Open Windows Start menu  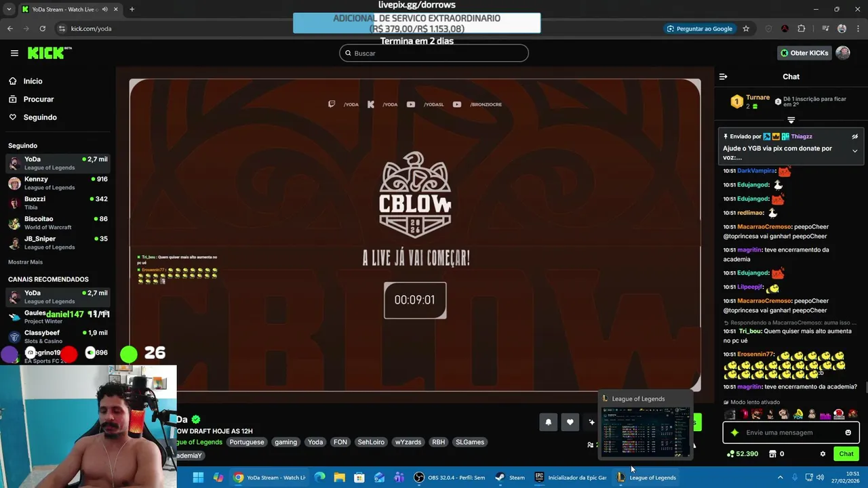pyautogui.click(x=198, y=477)
